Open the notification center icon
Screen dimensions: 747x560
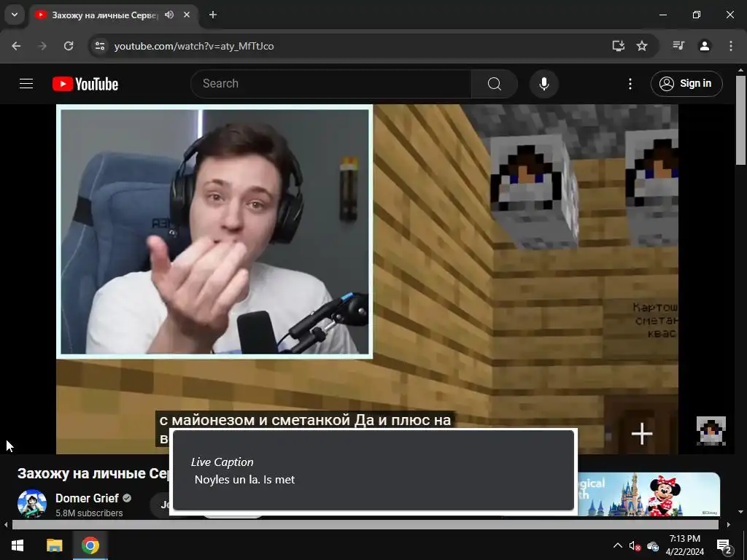[723, 545]
